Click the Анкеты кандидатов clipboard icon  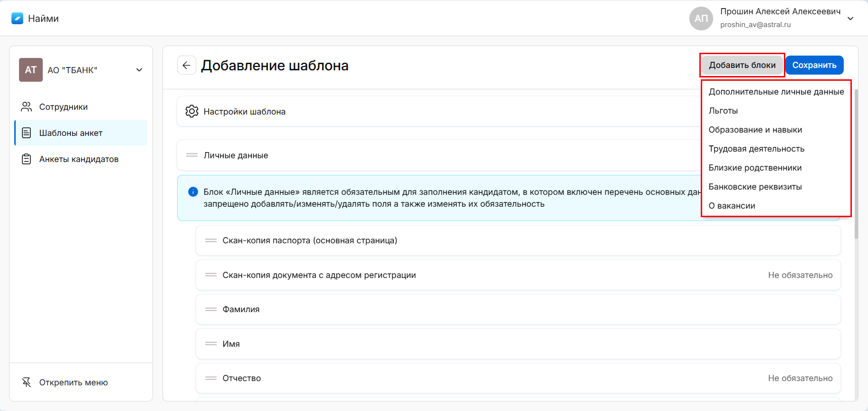pyautogui.click(x=27, y=159)
